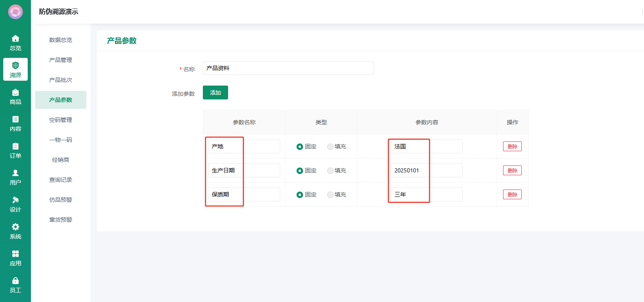Click the 名称 input field containing 产品资料
The height and width of the screenshot is (302, 644).
click(288, 68)
